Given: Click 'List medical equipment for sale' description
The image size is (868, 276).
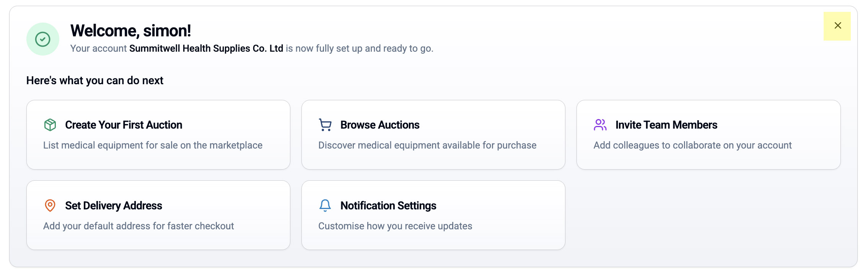Looking at the screenshot, I should coord(153,145).
